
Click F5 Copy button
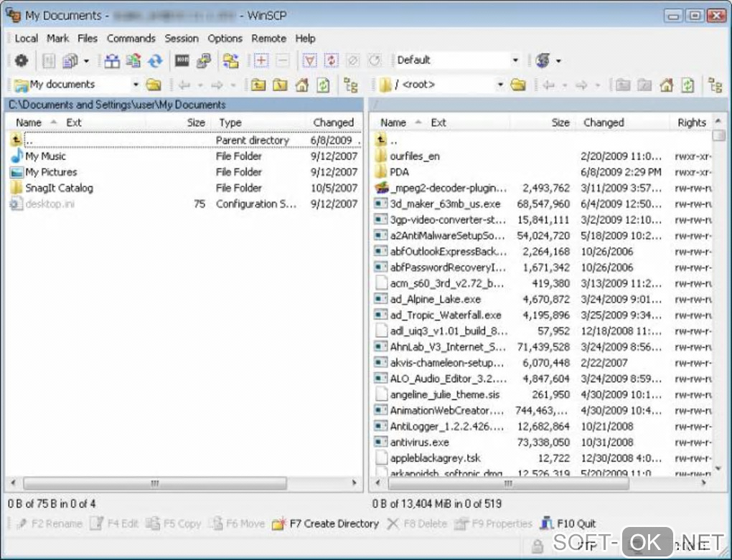pos(174,523)
